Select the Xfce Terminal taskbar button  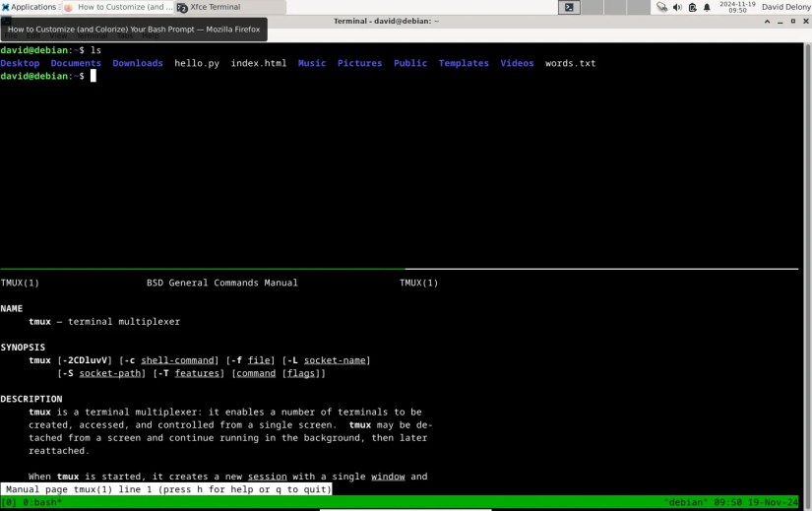tap(230, 7)
